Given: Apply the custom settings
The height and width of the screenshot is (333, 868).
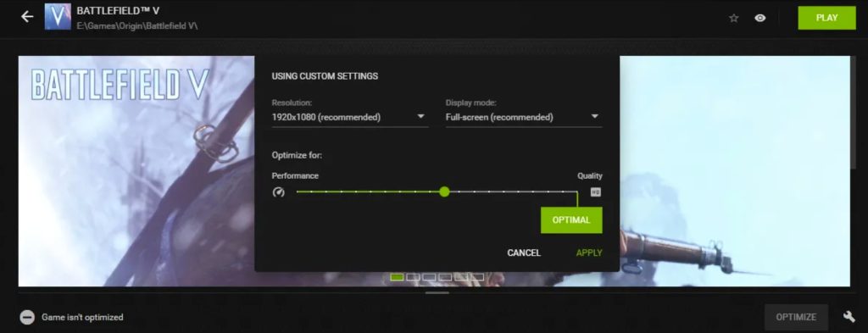Looking at the screenshot, I should tap(589, 253).
